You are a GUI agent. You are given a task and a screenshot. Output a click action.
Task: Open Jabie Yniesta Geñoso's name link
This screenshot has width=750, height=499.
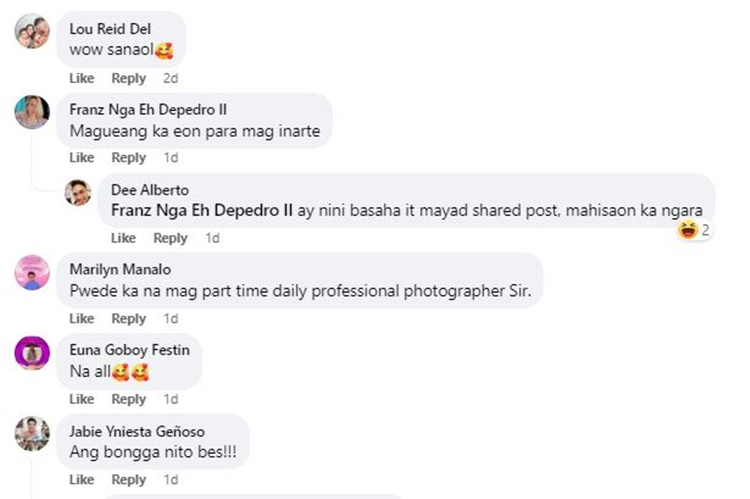point(137,431)
